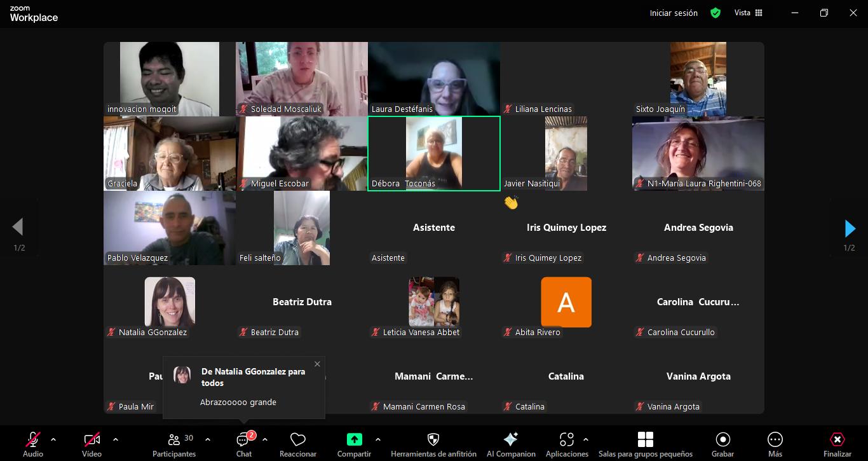
Task: Open the Más options icon
Action: click(x=775, y=439)
